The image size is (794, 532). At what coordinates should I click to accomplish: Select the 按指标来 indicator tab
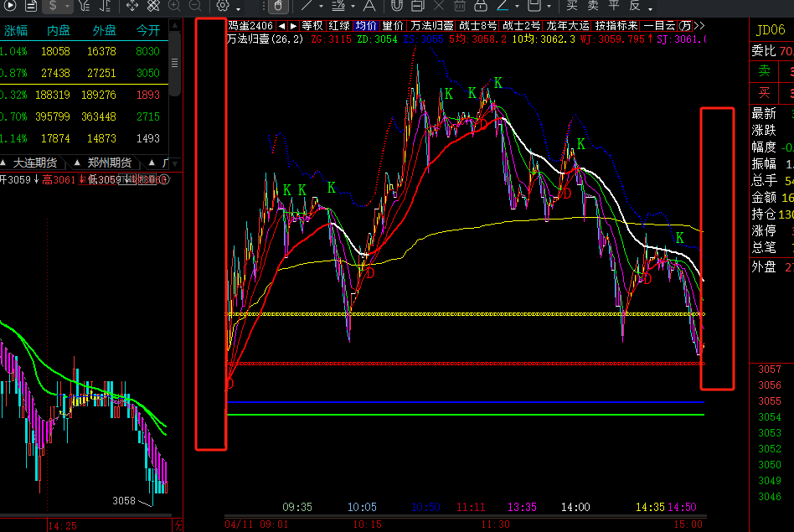pyautogui.click(x=616, y=26)
